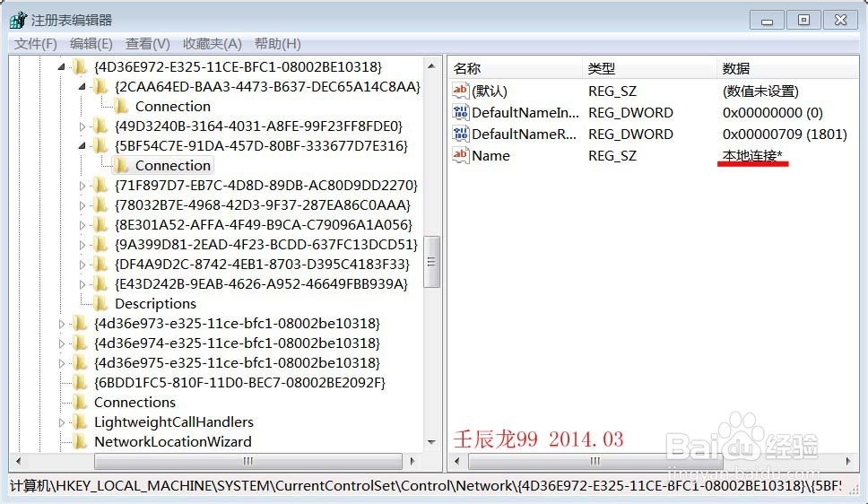Image resolution: width=868 pixels, height=504 pixels.
Task: Click value pane horizontal scrollbar thumb
Action: click(x=595, y=461)
